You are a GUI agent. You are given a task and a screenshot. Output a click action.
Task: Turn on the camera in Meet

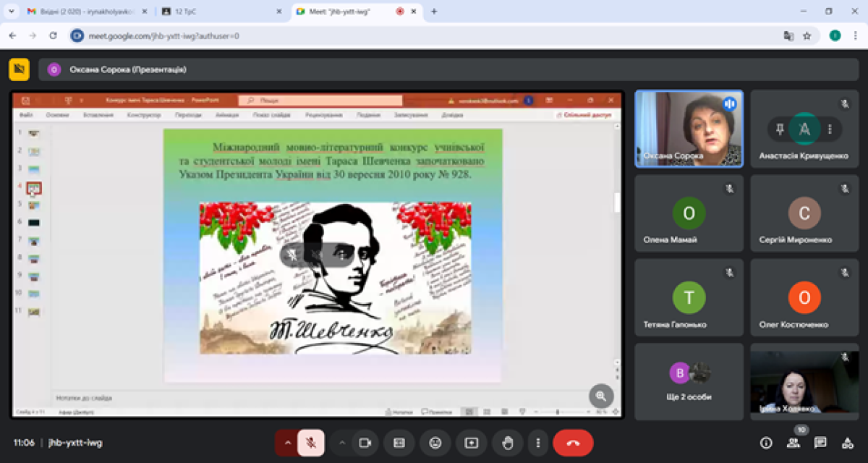(x=365, y=443)
